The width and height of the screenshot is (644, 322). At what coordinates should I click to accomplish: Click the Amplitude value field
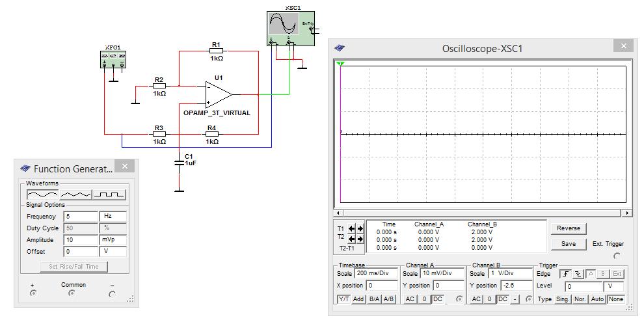(81, 240)
